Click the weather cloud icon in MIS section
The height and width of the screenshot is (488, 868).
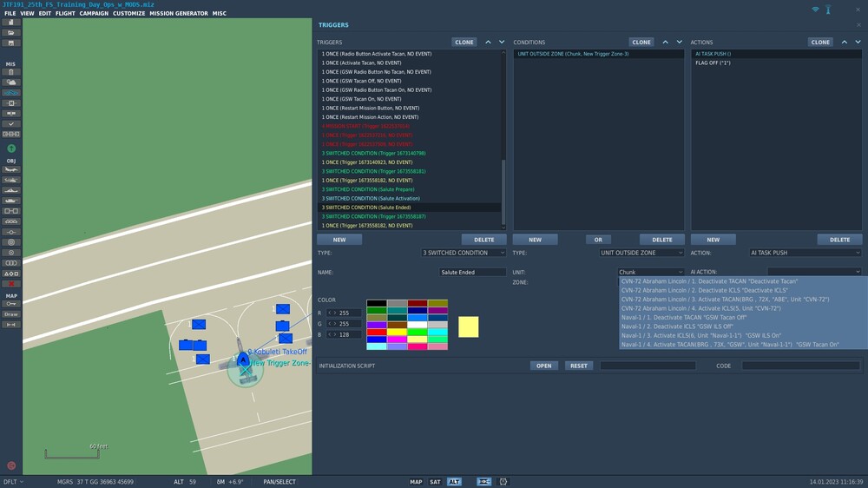click(x=11, y=82)
